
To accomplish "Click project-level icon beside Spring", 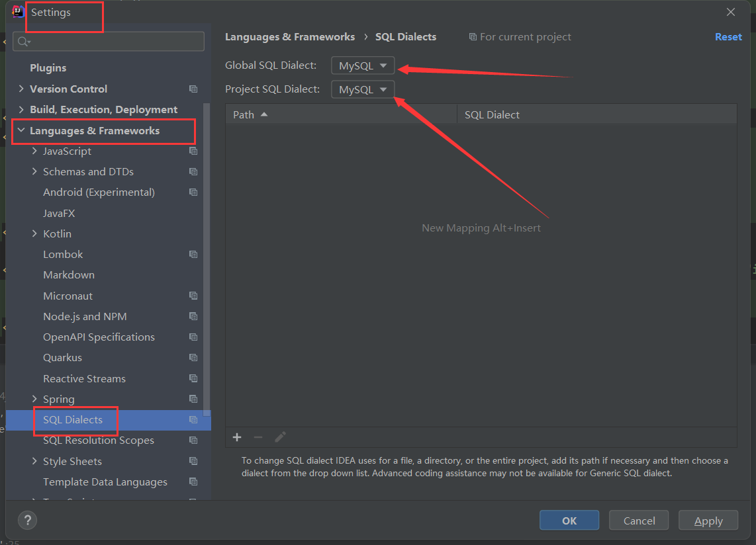I will pos(193,399).
